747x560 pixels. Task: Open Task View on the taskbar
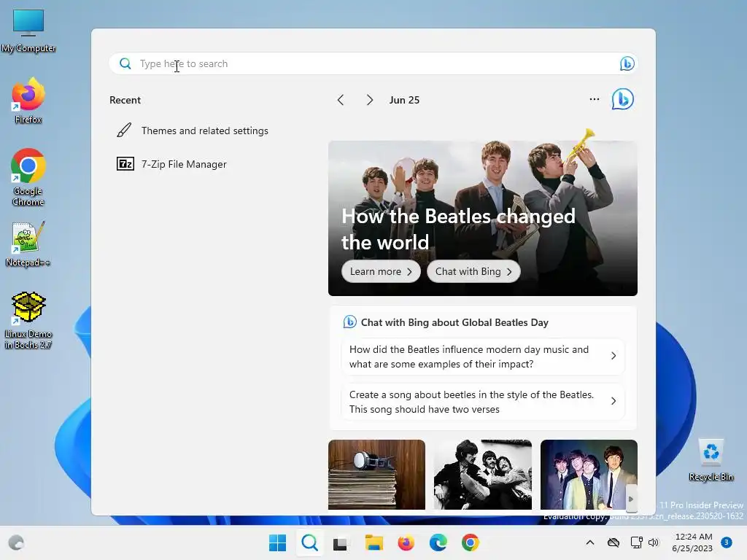point(340,542)
